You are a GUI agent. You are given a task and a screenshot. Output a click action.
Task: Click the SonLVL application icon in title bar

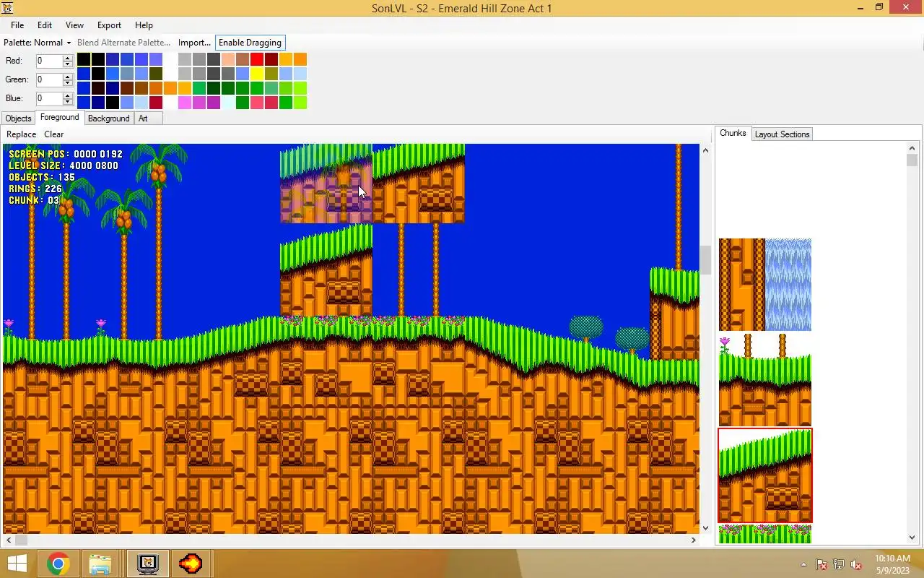click(x=8, y=8)
